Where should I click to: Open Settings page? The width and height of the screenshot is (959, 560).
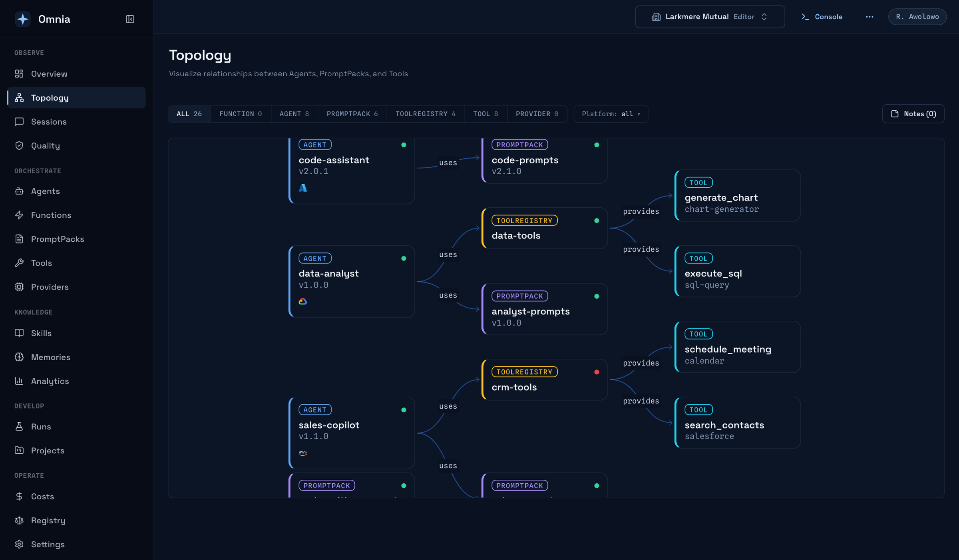76,544
